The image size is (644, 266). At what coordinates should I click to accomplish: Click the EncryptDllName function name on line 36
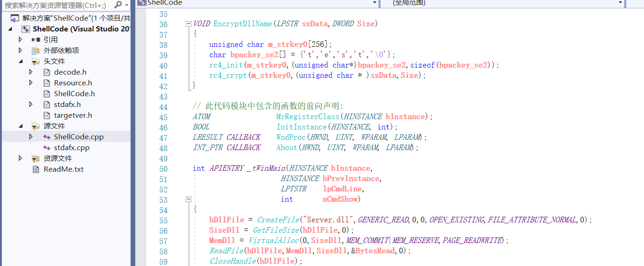click(x=244, y=24)
